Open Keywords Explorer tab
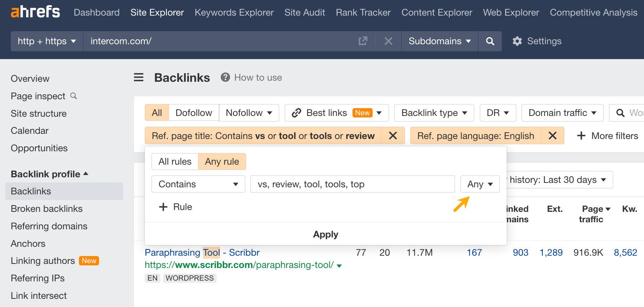 click(234, 12)
